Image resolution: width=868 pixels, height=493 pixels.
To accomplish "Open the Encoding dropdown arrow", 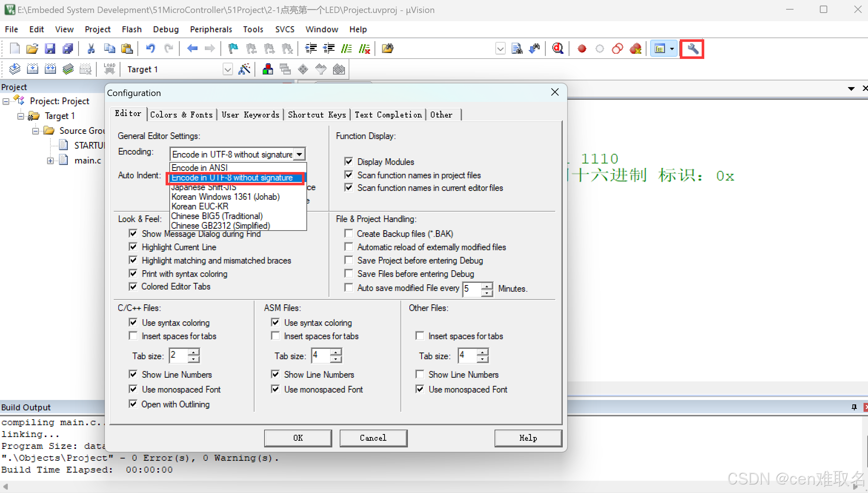I will [299, 154].
